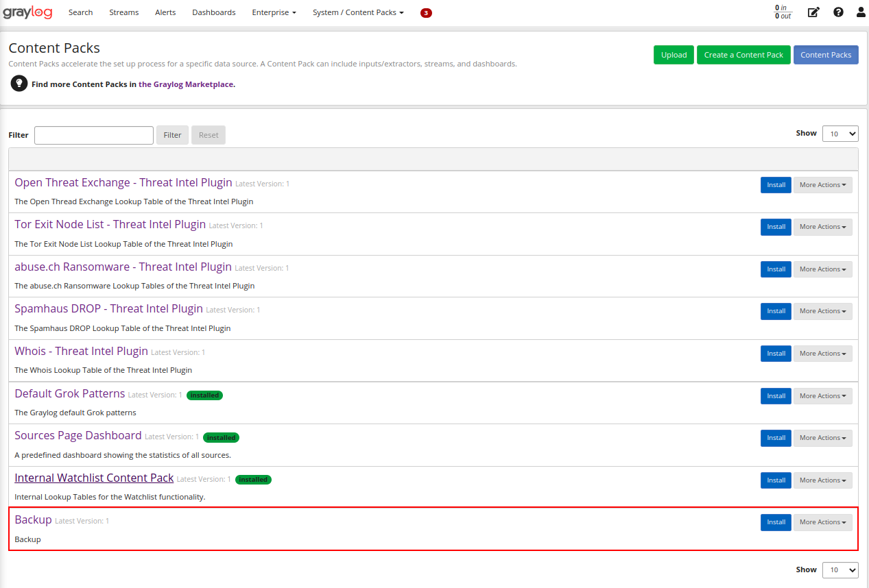869x588 pixels.
Task: Click 'Latest Version: 1' next to Backup
Action: point(82,522)
